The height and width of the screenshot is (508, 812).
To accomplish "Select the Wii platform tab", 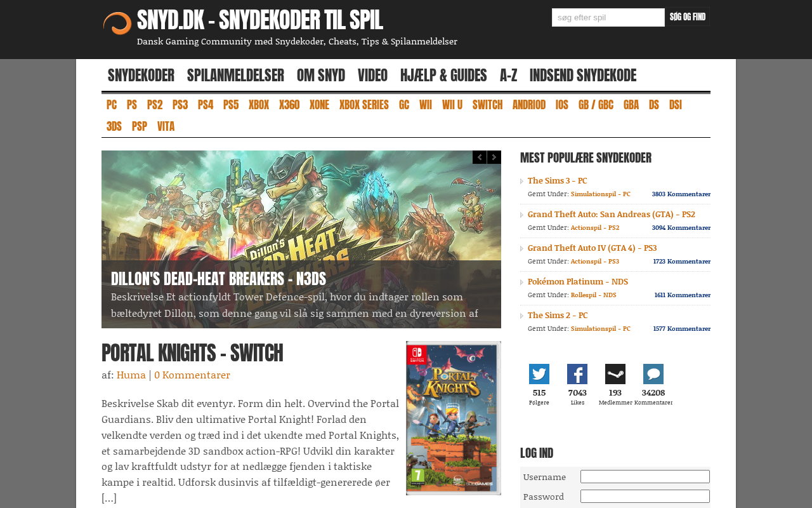I will click(426, 105).
